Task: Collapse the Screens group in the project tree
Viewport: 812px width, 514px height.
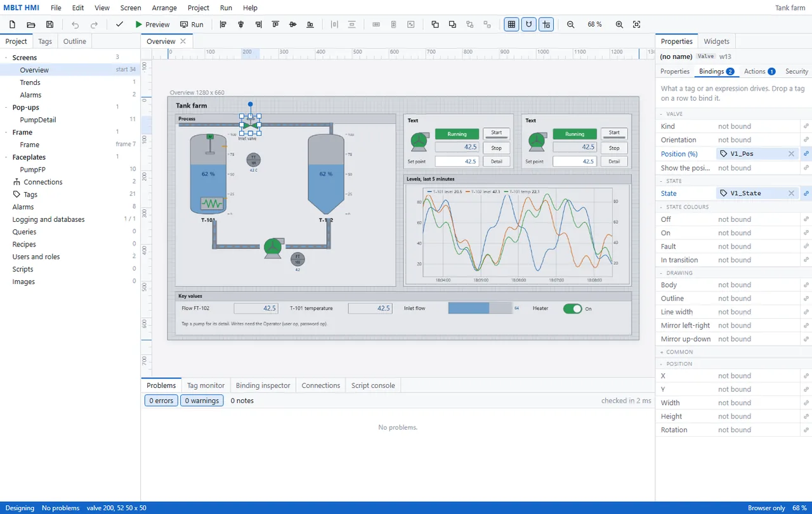Action: (6, 58)
